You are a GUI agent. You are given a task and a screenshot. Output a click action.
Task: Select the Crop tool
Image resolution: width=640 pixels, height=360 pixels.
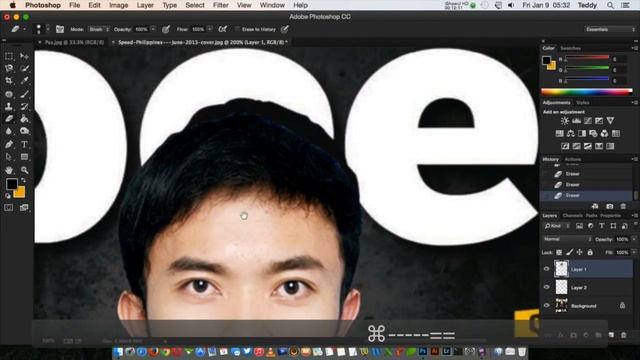tap(9, 81)
